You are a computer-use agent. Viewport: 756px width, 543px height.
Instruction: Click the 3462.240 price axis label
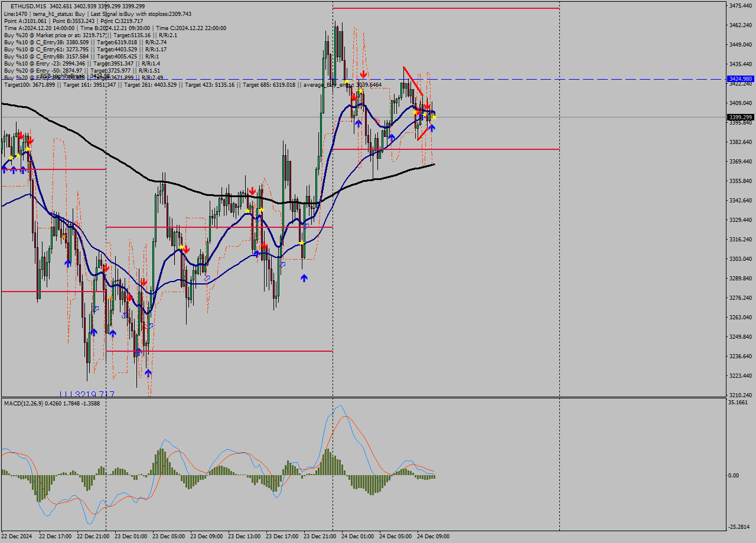tap(741, 25)
